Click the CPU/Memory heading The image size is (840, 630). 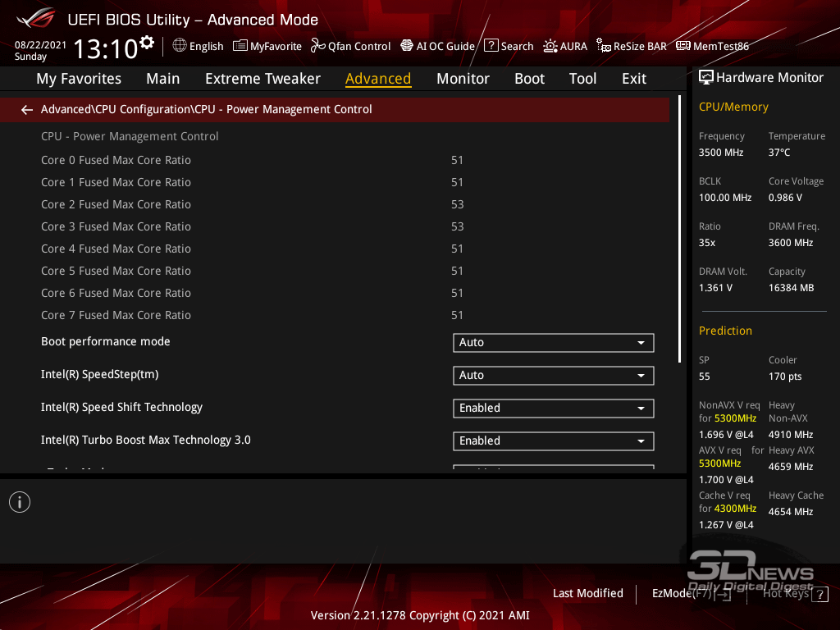(x=733, y=107)
